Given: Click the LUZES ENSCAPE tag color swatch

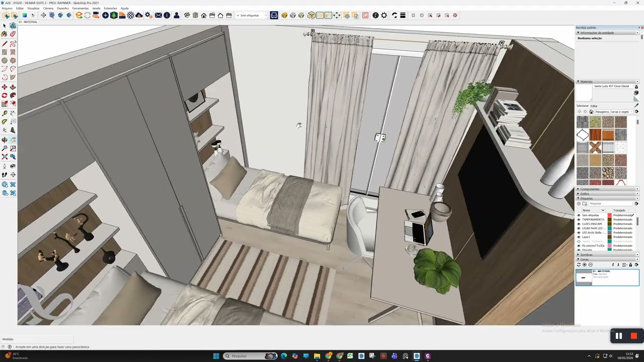Looking at the screenshot, I should 609,224.
